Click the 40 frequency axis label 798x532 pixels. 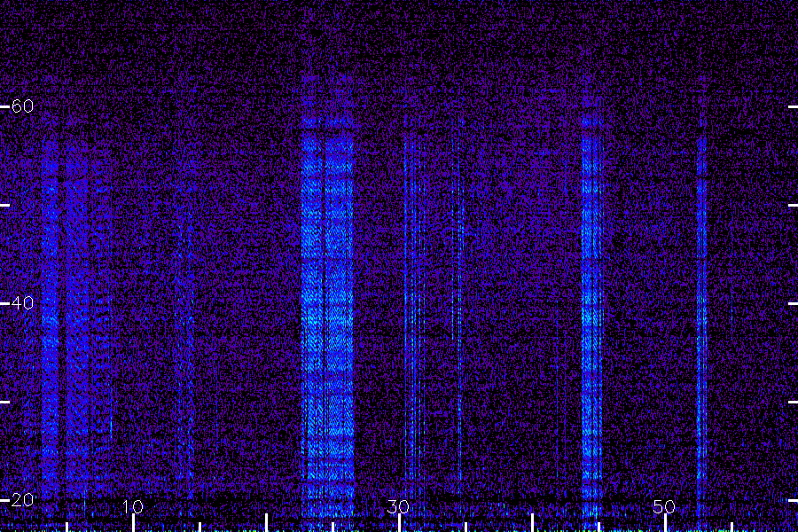(x=22, y=303)
